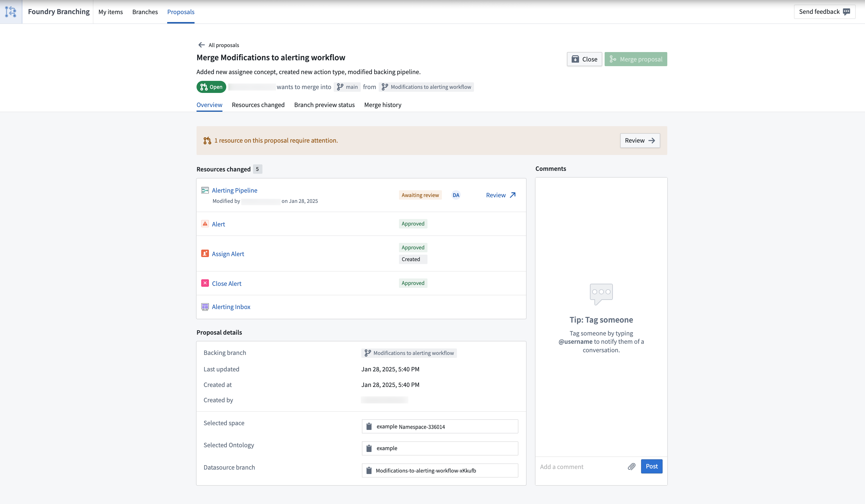The width and height of the screenshot is (865, 504).
Task: Select the Modifications to alerting workflow branch
Action: pyautogui.click(x=426, y=87)
